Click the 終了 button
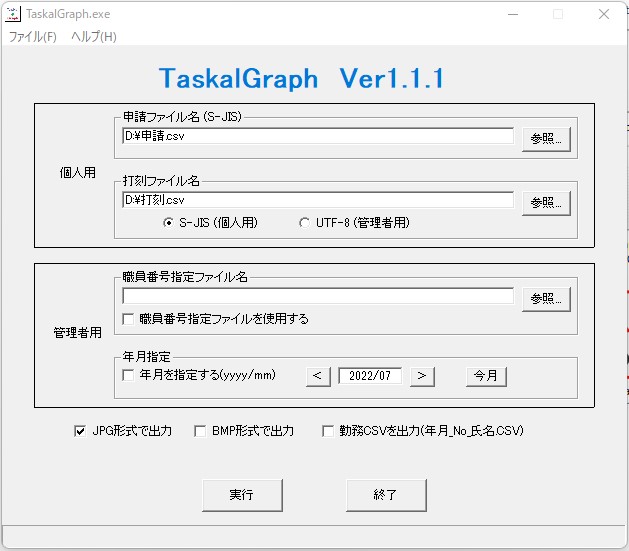Image resolution: width=629 pixels, height=551 pixels. [x=386, y=495]
